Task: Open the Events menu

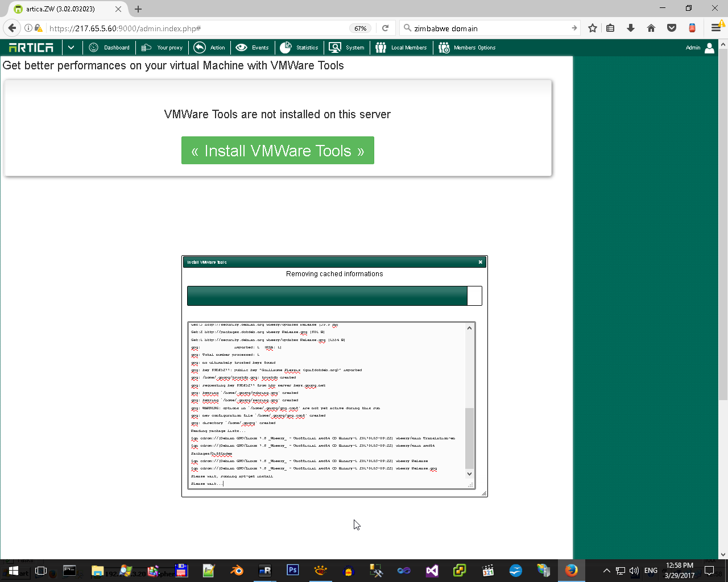Action: [x=252, y=48]
